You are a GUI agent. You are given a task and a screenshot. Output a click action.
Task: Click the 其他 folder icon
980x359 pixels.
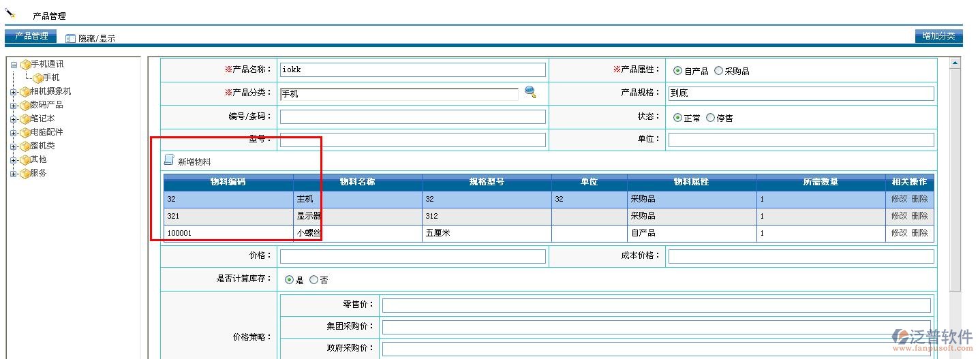tap(25, 159)
